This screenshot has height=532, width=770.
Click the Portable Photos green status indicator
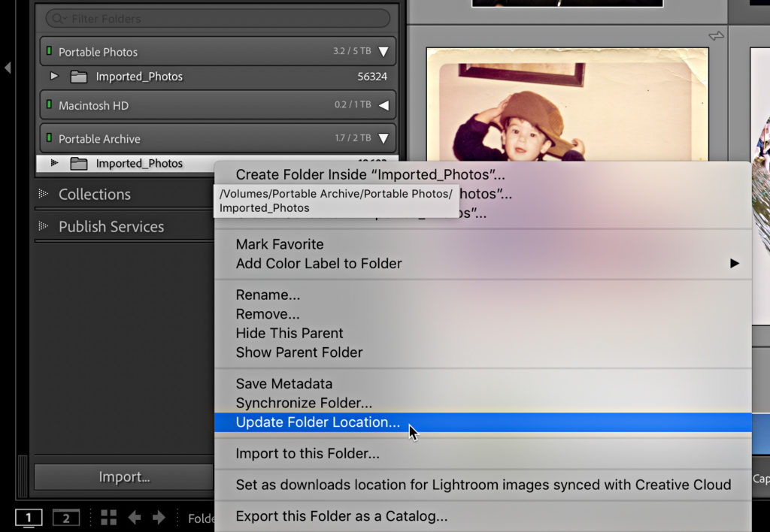tap(49, 52)
